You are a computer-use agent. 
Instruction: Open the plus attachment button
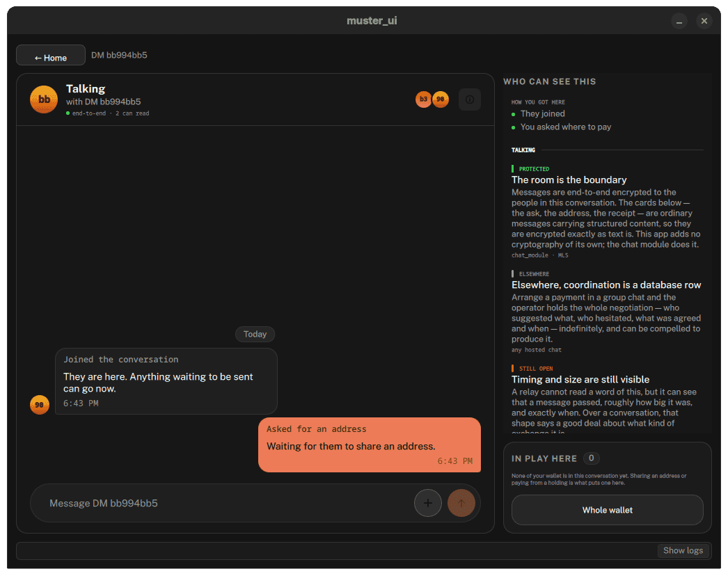(427, 503)
